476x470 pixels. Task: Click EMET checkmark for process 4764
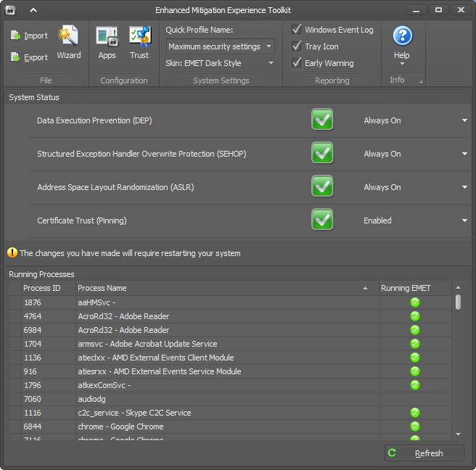[414, 316]
